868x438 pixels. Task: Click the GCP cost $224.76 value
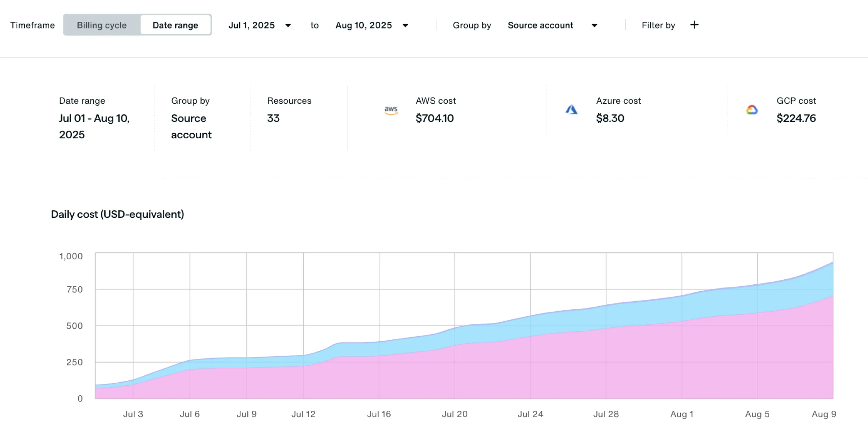pyautogui.click(x=796, y=118)
